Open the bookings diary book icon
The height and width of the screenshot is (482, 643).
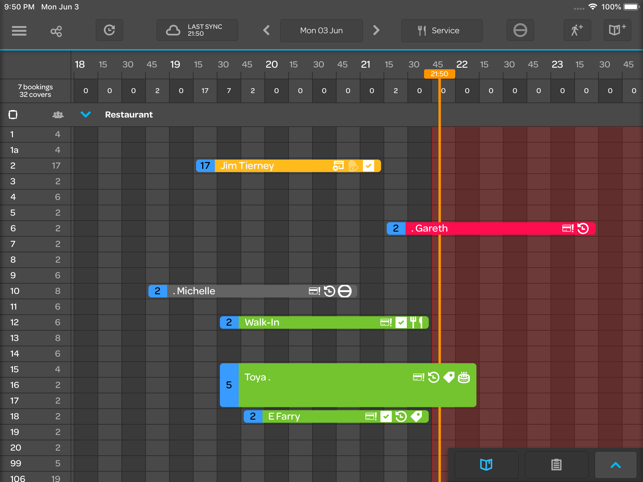coord(486,464)
